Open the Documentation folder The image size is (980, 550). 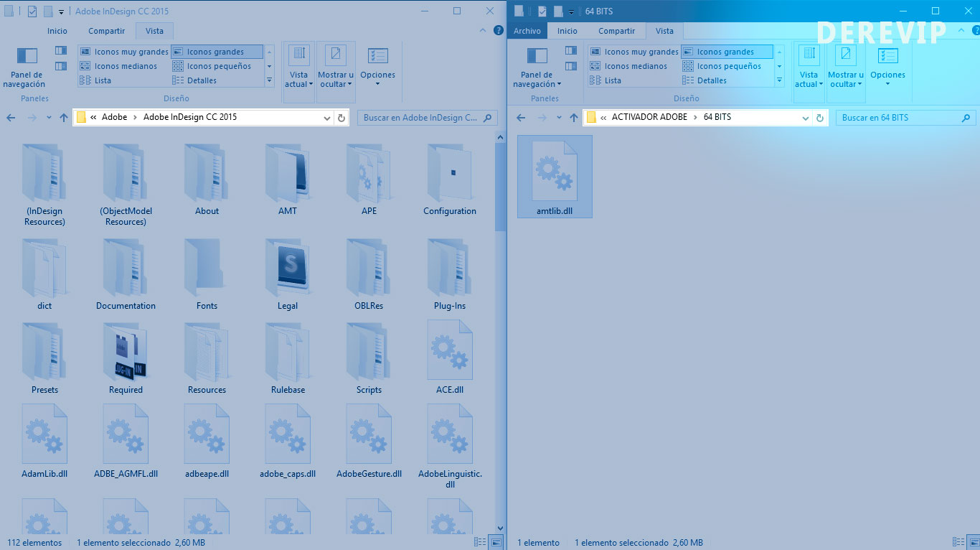[x=126, y=274]
